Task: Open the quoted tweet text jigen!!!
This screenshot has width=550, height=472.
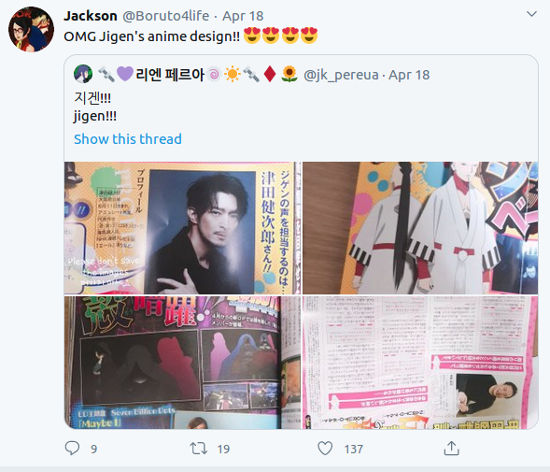Action: [x=95, y=116]
